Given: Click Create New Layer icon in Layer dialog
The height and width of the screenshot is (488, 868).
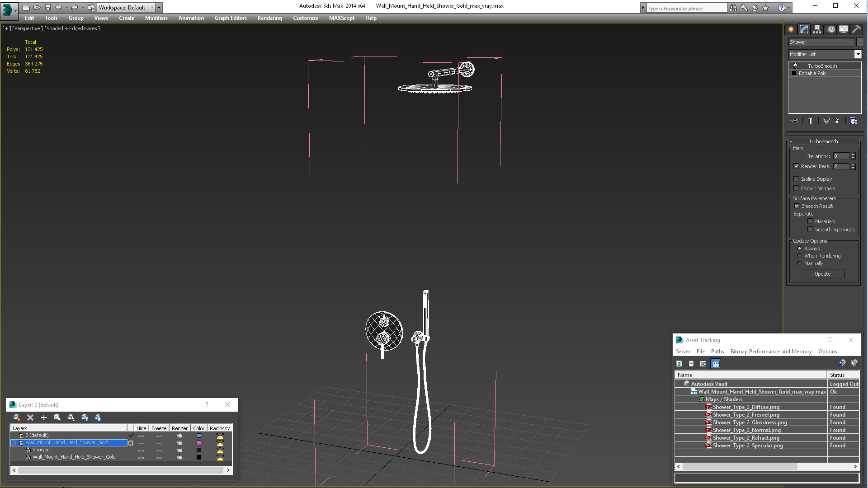Looking at the screenshot, I should click(x=17, y=418).
